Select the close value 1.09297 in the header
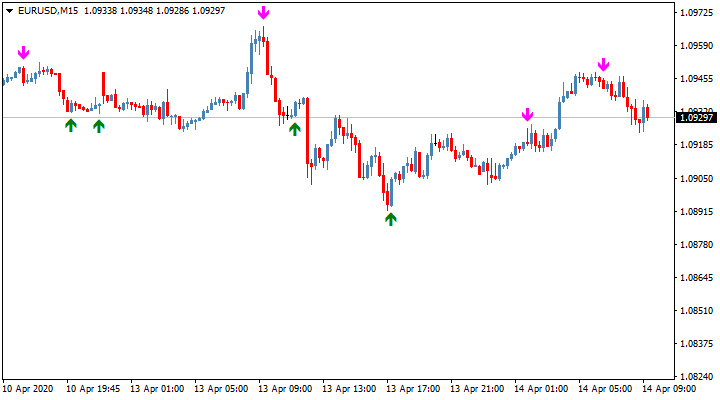 pyautogui.click(x=208, y=11)
